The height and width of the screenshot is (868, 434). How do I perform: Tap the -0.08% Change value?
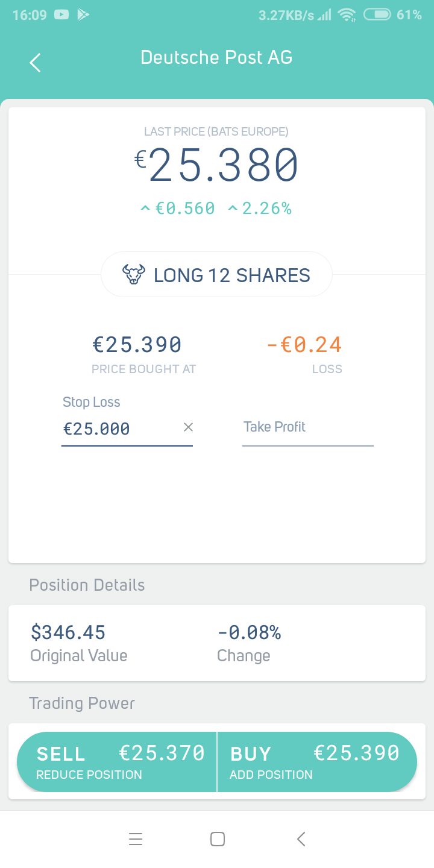coord(249,632)
